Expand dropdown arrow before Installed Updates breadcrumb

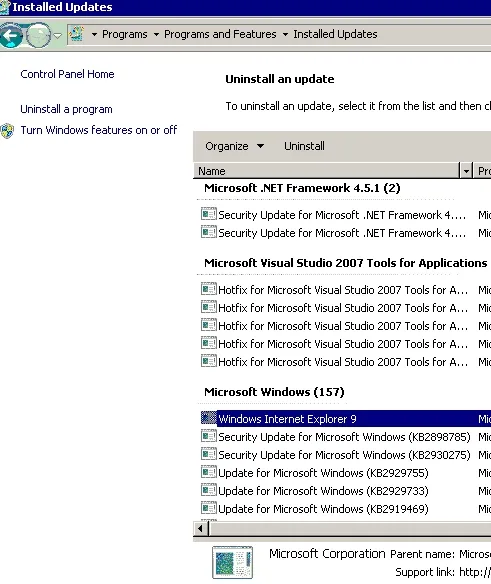285,34
